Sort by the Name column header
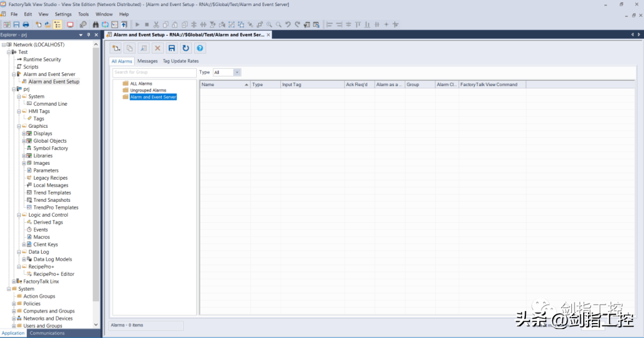This screenshot has width=644, height=338. point(225,85)
